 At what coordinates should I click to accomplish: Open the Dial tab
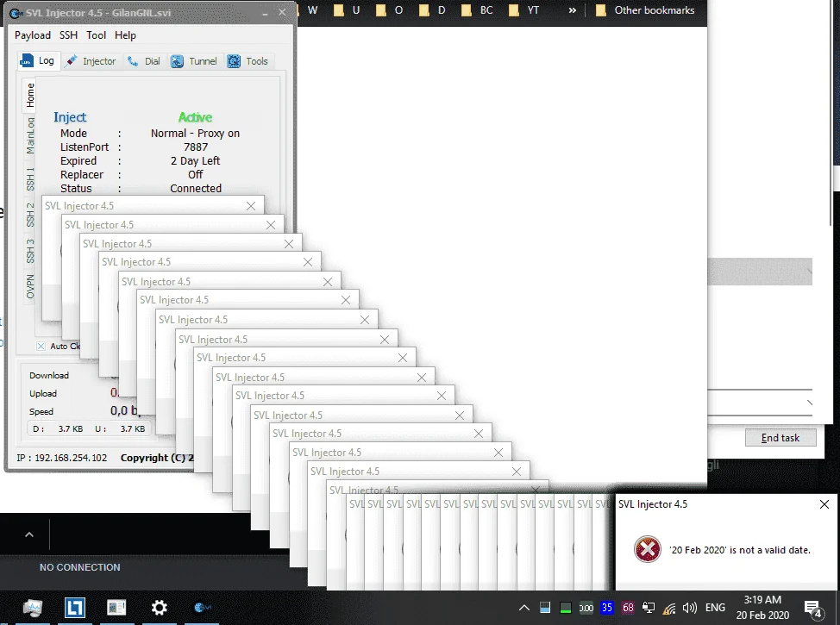144,61
